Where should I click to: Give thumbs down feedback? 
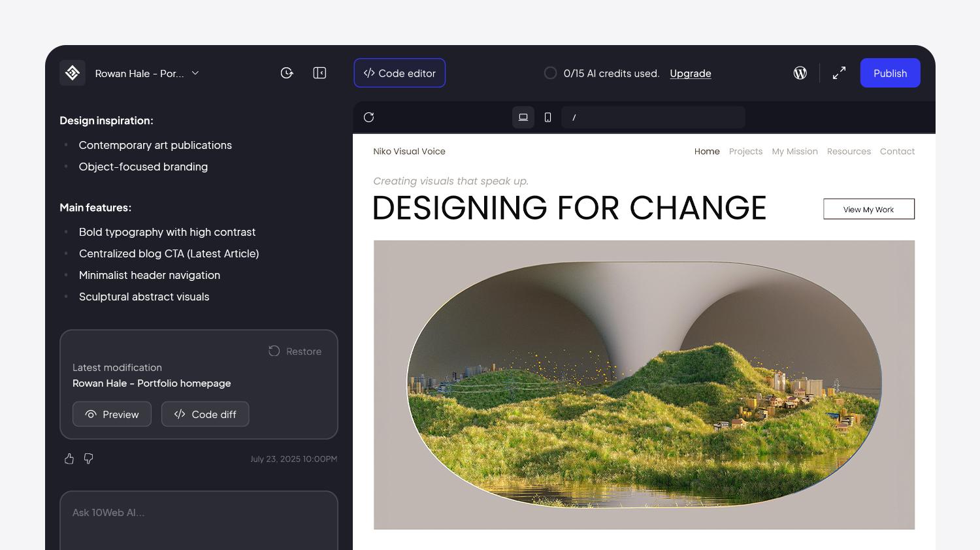(x=89, y=459)
